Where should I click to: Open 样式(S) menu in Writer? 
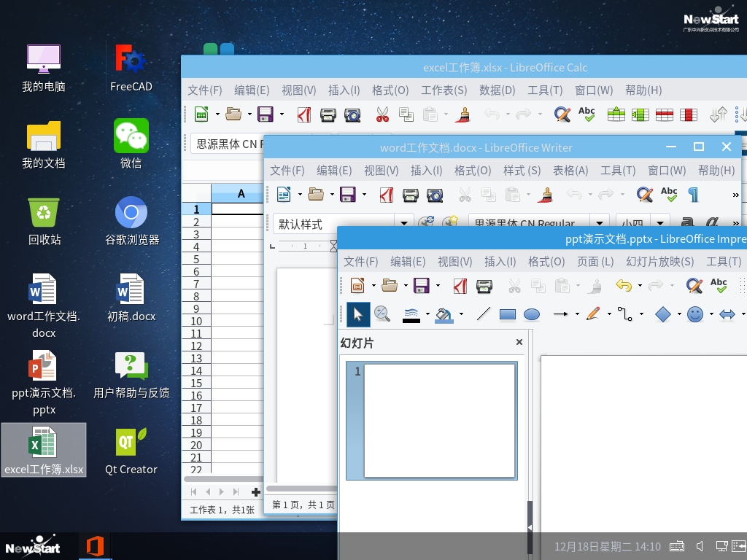[x=522, y=170]
